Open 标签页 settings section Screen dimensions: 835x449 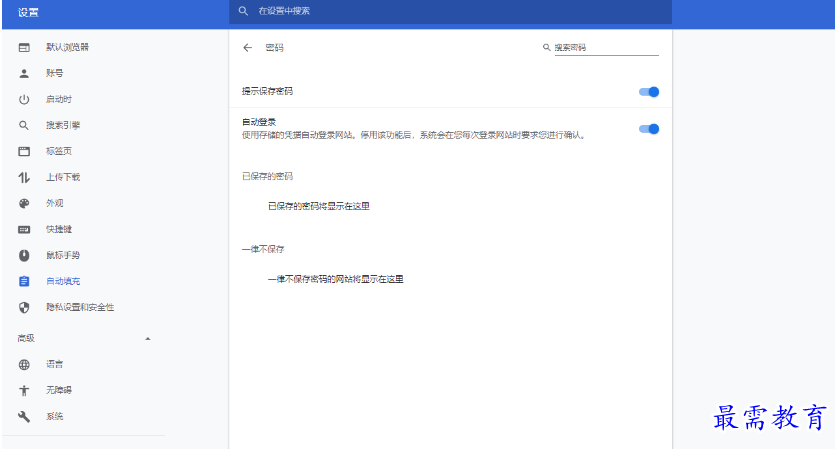pos(59,151)
